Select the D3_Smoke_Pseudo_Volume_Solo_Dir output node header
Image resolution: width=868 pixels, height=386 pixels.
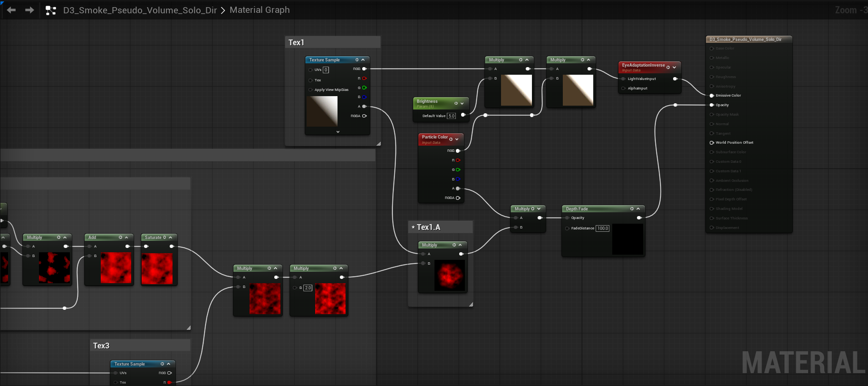tap(749, 40)
